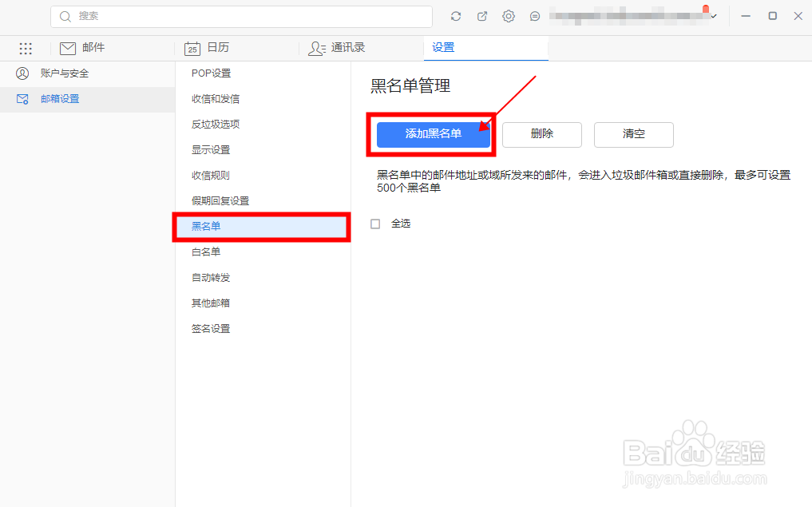Select the 邮箱设置 mail settings icon

coord(22,98)
